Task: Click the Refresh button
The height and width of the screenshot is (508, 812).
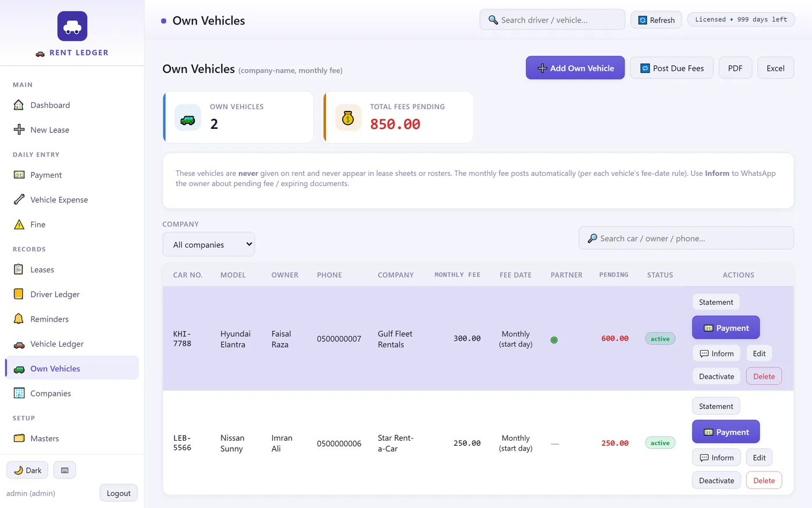Action: [657, 20]
